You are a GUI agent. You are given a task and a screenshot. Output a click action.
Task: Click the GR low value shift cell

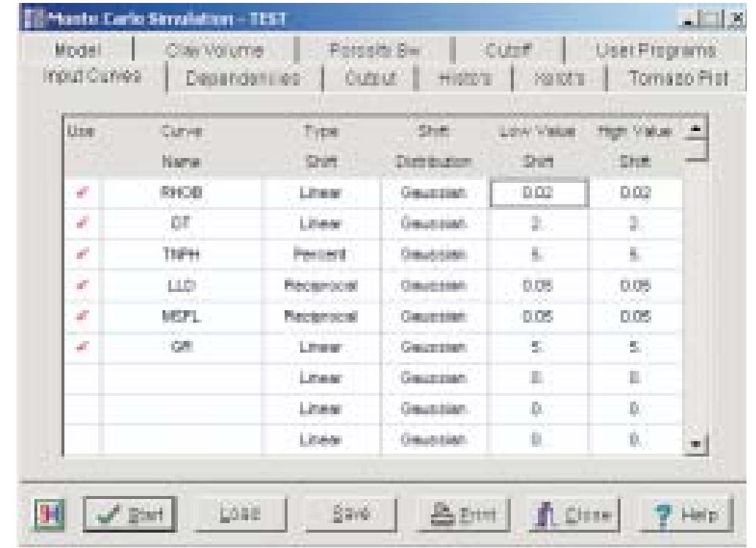[539, 347]
